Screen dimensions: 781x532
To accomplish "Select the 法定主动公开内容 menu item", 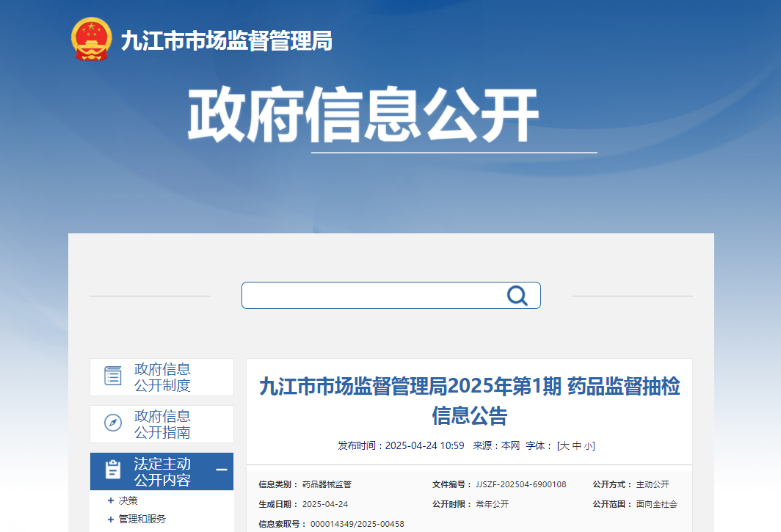I will coord(162,471).
